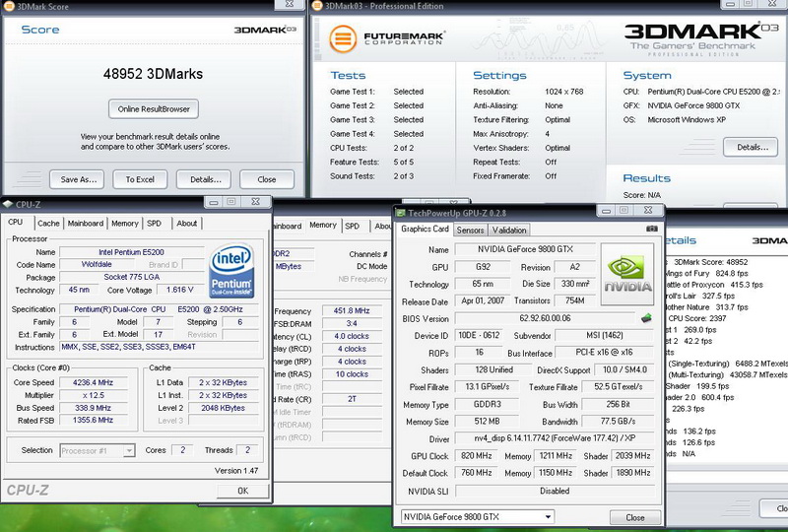Click the 3DMark Score window title icon
The width and height of the screenshot is (788, 532).
(9, 6)
